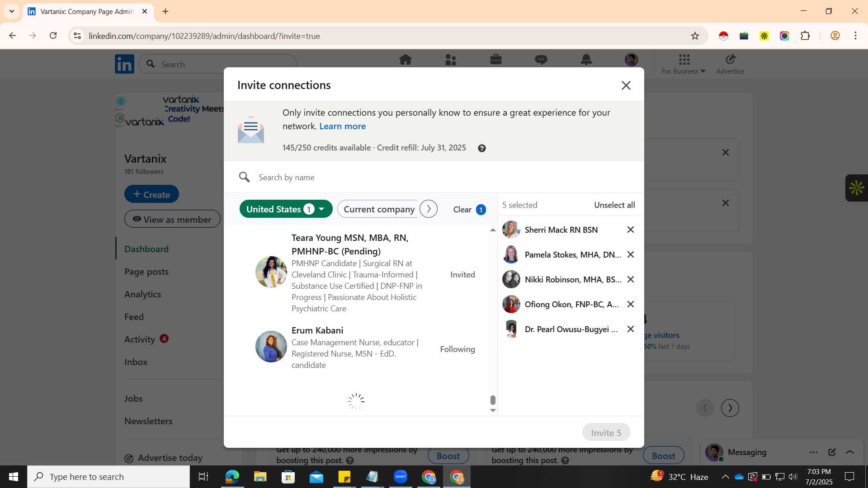The image size is (868, 488).
Task: Open Analytics in sidebar
Action: point(143,294)
